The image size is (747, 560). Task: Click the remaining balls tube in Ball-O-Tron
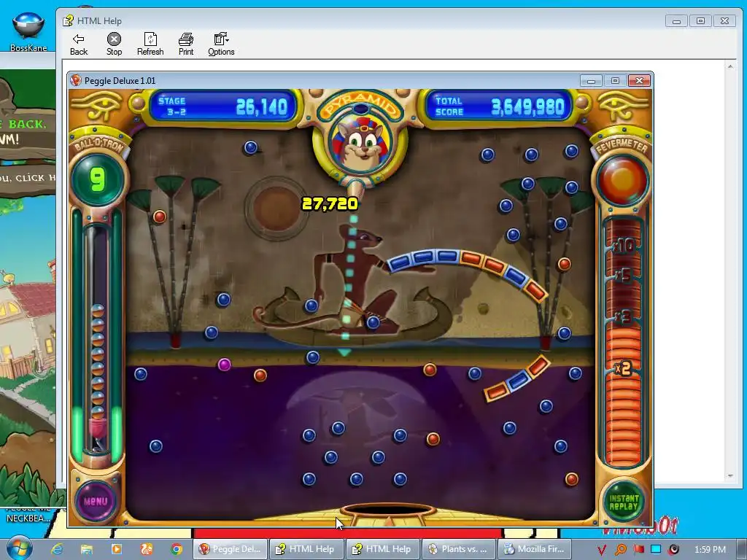click(98, 338)
